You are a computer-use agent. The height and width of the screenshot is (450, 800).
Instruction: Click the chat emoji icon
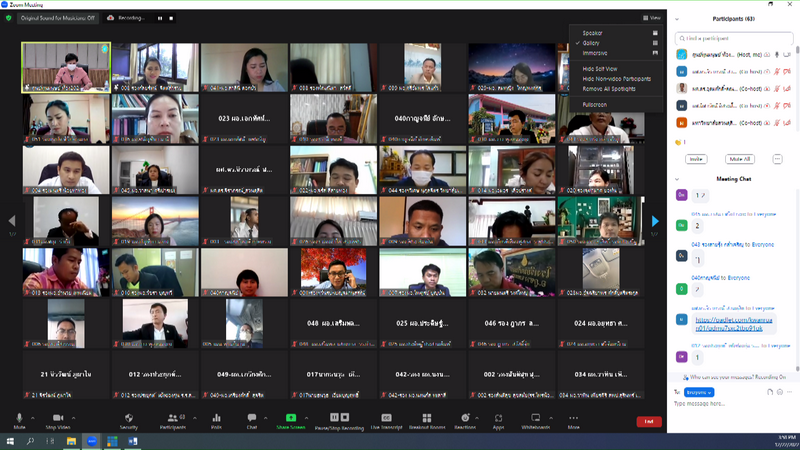(780, 392)
